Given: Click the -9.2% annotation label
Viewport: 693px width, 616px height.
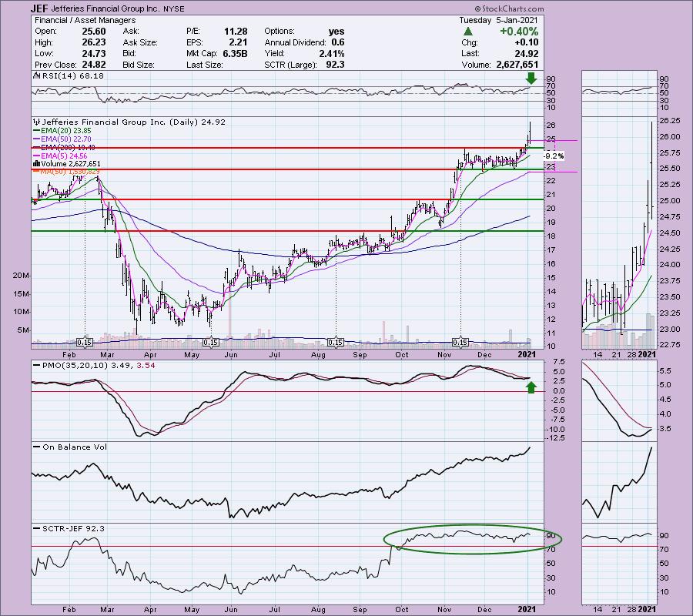Looking at the screenshot, I should coord(554,156).
